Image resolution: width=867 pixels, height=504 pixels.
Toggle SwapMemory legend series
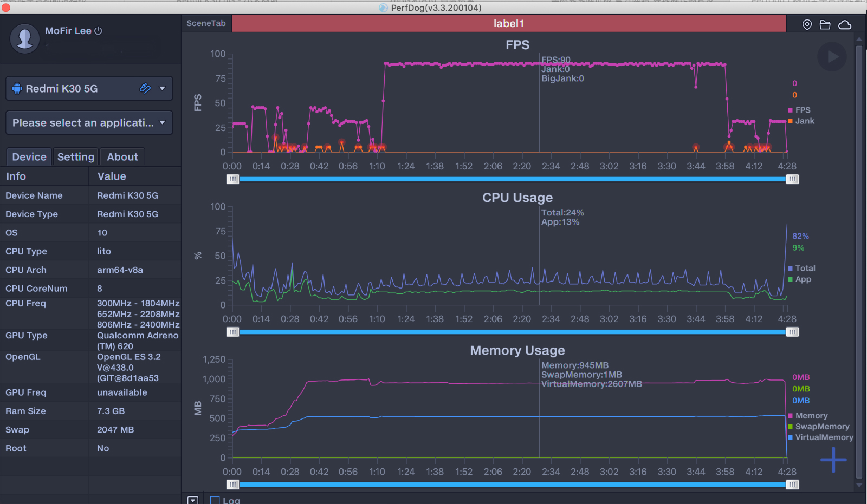point(818,427)
